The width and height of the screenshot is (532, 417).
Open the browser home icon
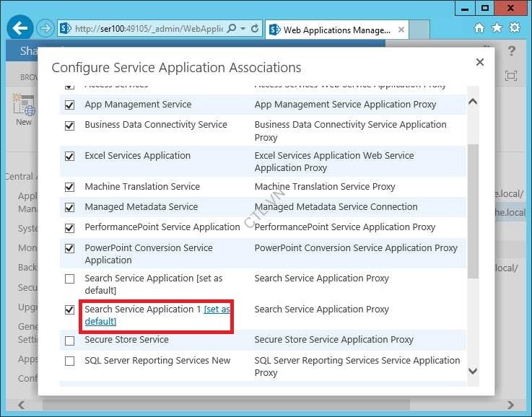[x=479, y=28]
